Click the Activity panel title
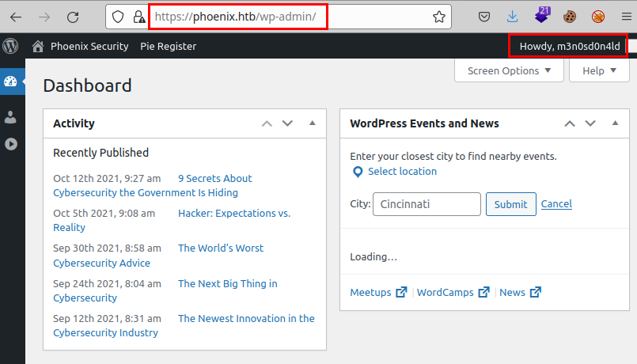 74,123
